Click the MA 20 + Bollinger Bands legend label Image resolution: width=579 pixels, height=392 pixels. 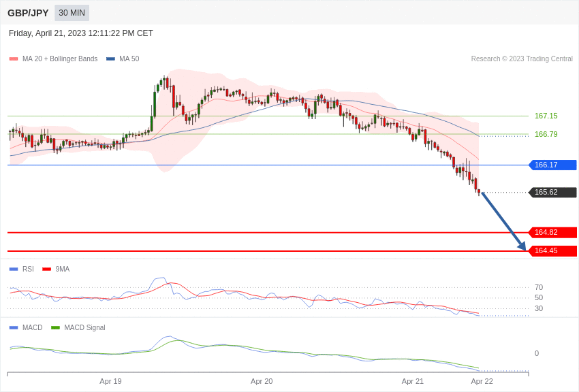coord(60,59)
